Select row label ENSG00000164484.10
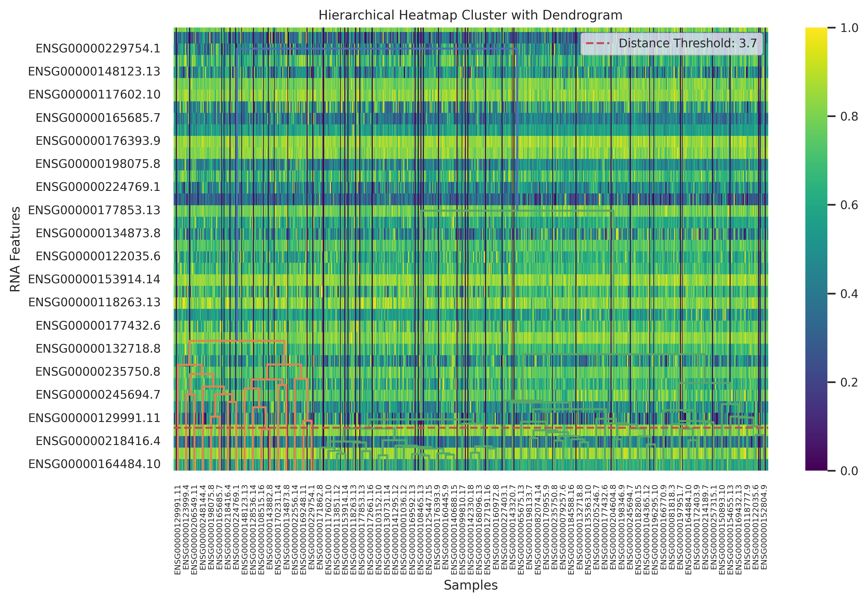The image size is (868, 602). pos(94,464)
